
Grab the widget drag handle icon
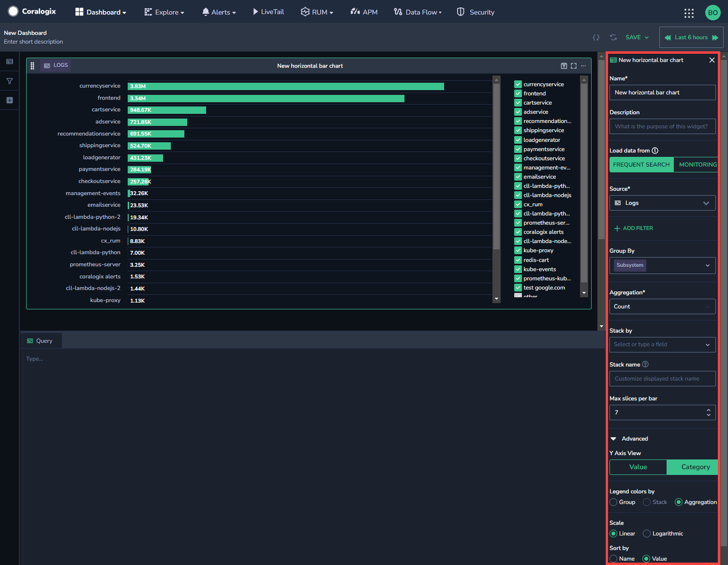[x=32, y=66]
